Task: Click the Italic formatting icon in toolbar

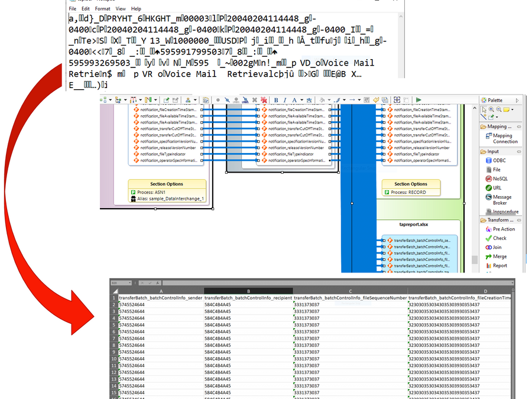Action: point(284,100)
